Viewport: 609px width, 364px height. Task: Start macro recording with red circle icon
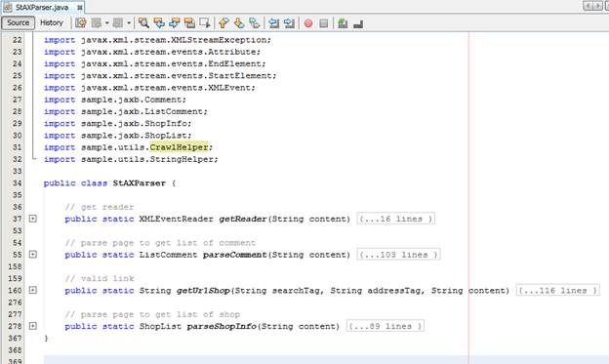coord(308,23)
